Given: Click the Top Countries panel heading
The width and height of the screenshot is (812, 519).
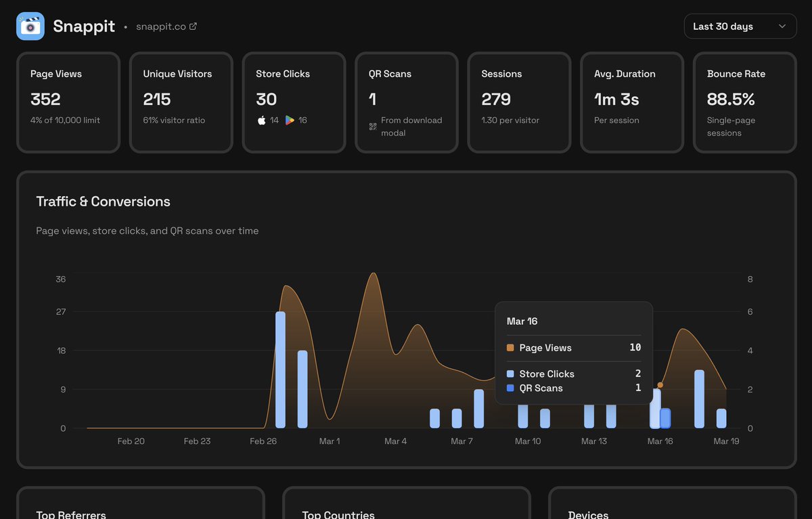Looking at the screenshot, I should click(338, 514).
